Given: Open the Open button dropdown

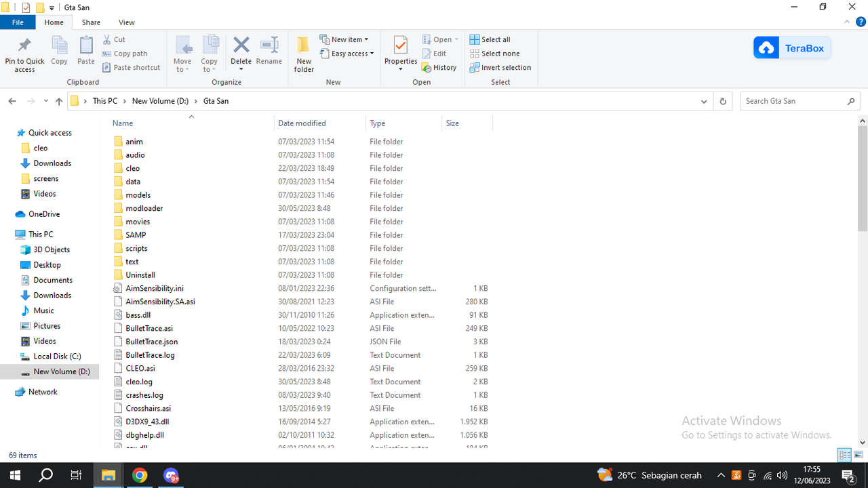Looking at the screenshot, I should tap(456, 39).
